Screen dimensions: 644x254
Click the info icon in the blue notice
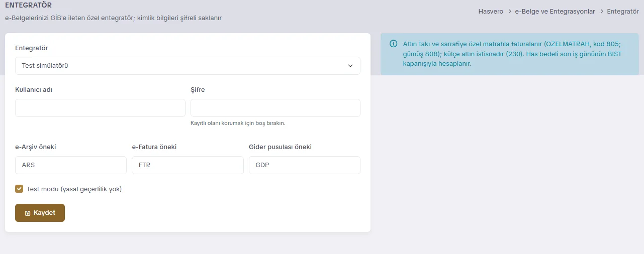(x=394, y=44)
